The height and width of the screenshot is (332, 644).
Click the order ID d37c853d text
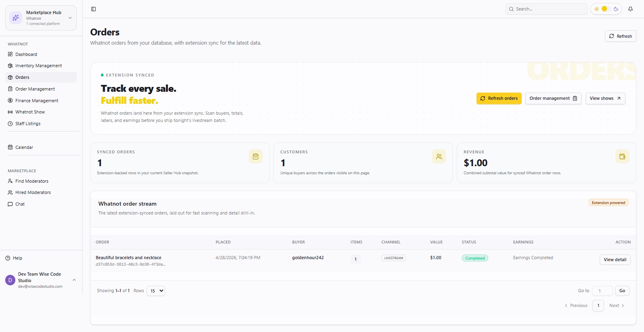click(x=130, y=264)
